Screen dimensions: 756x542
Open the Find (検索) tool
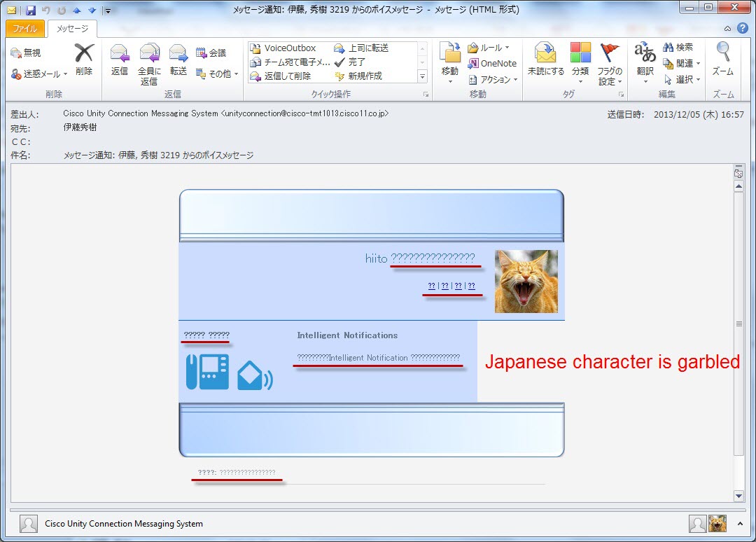(x=678, y=47)
